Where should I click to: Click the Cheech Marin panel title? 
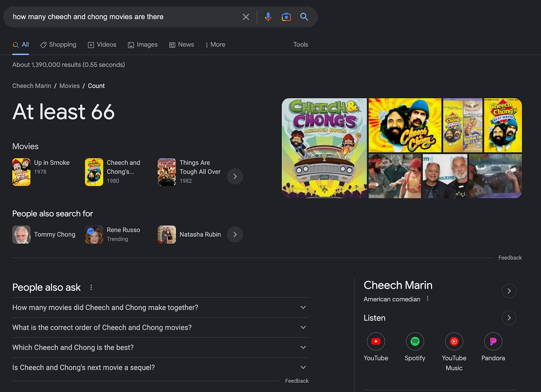pyautogui.click(x=398, y=285)
